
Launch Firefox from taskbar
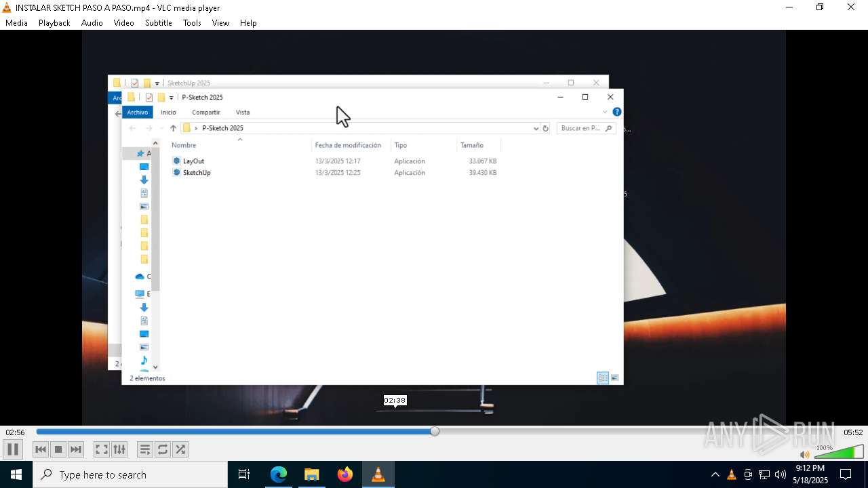[345, 474]
